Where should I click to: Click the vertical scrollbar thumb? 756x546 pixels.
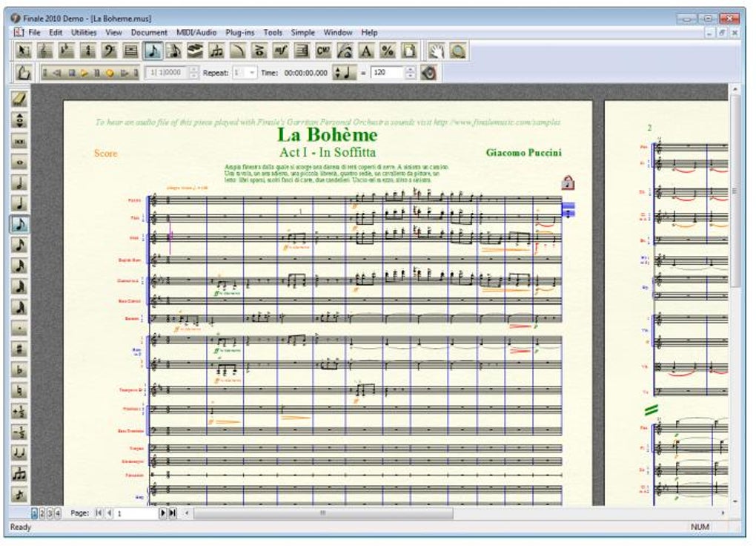pyautogui.click(x=735, y=191)
